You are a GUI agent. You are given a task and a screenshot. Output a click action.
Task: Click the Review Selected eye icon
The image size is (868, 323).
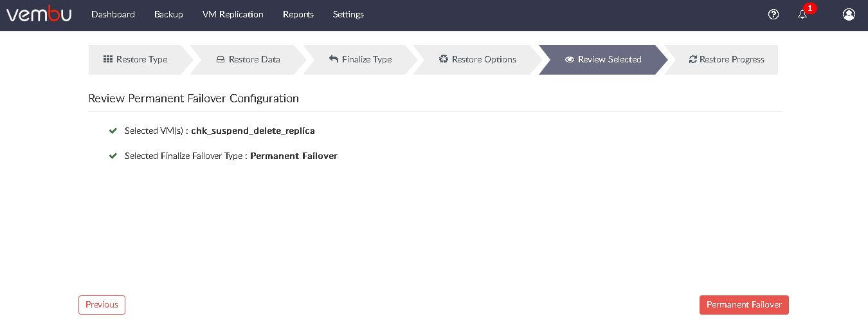[570, 59]
